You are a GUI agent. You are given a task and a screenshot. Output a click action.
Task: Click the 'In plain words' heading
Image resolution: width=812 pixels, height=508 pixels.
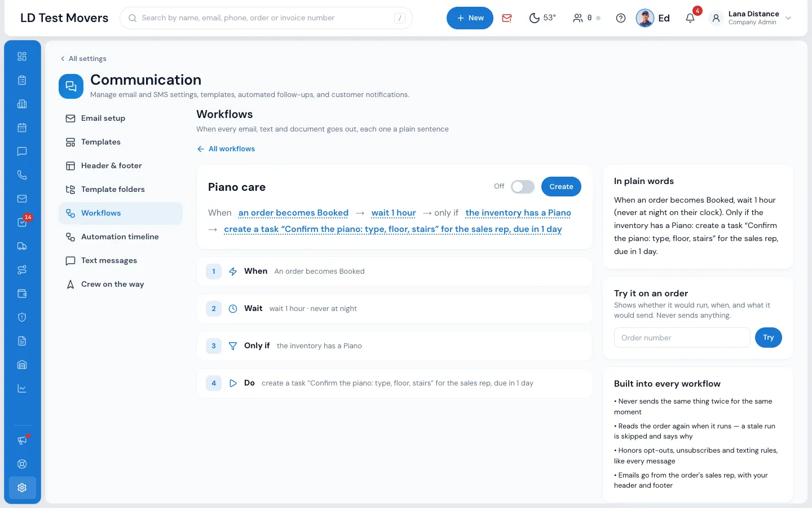pos(644,181)
